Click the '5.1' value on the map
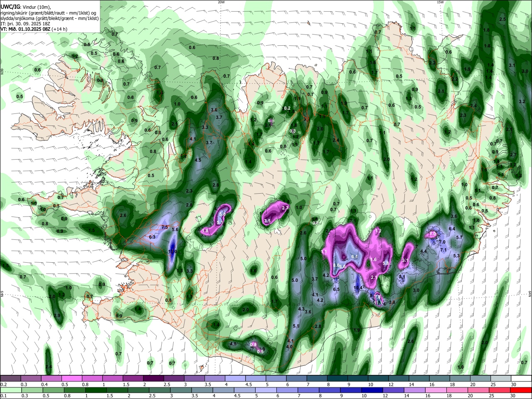This screenshot has height=399, width=532. click(296, 326)
